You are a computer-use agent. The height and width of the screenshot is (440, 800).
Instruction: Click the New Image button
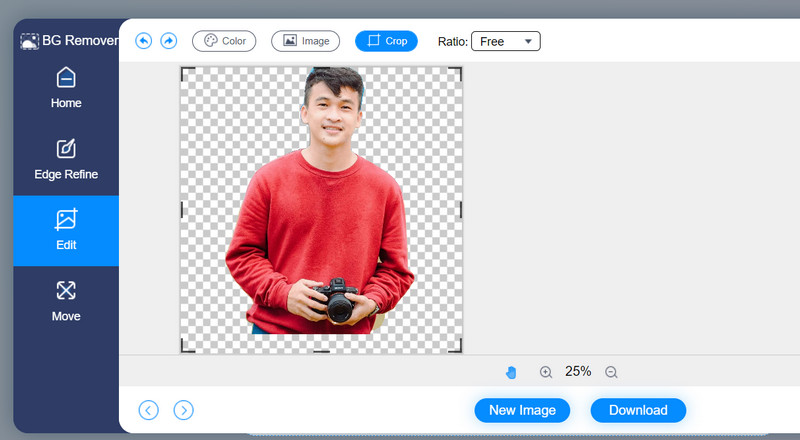(x=522, y=410)
